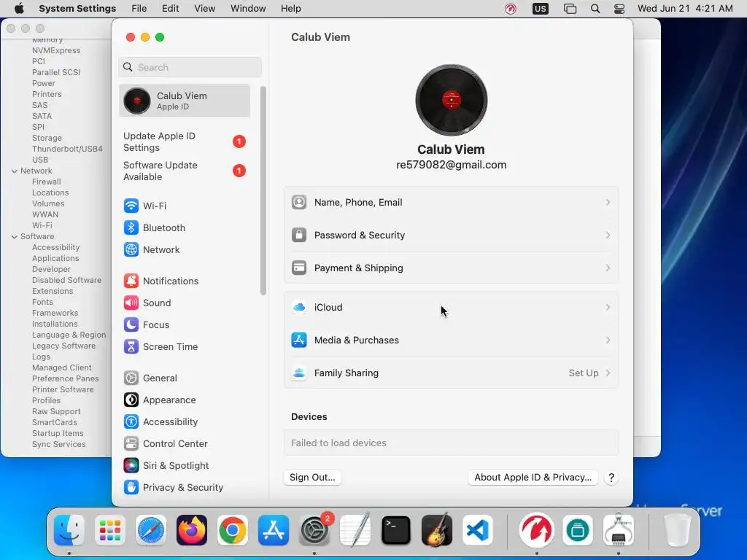The width and height of the screenshot is (747, 560).
Task: Select Extensions in System Information sidebar
Action: point(53,292)
